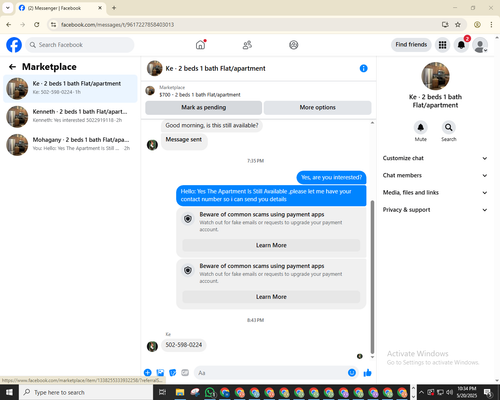Reload the page with the browser refresh icon
The height and width of the screenshot is (400, 500).
(x=37, y=24)
